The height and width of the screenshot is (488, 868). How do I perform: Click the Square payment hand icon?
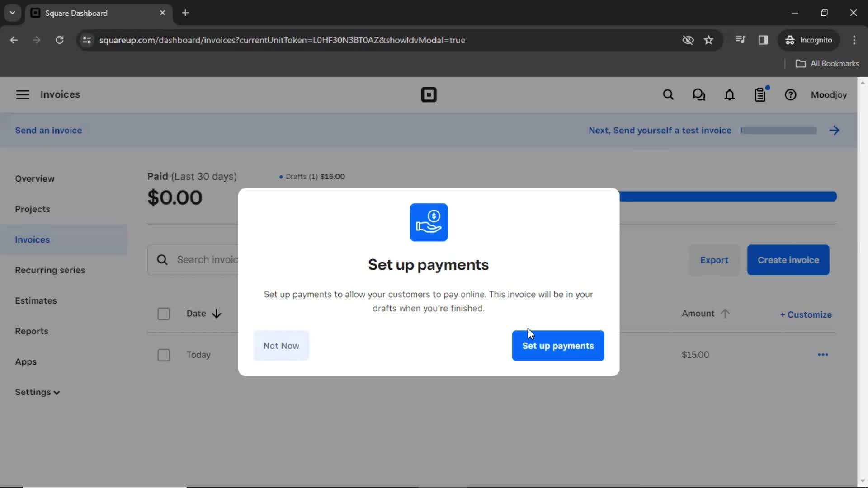pyautogui.click(x=429, y=222)
